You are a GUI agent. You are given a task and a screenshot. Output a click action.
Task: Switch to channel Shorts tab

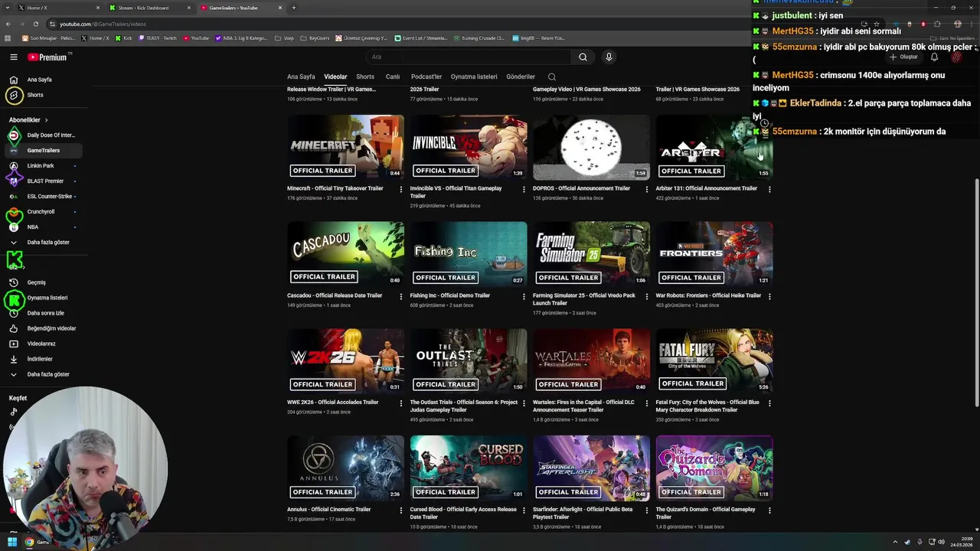tap(365, 77)
